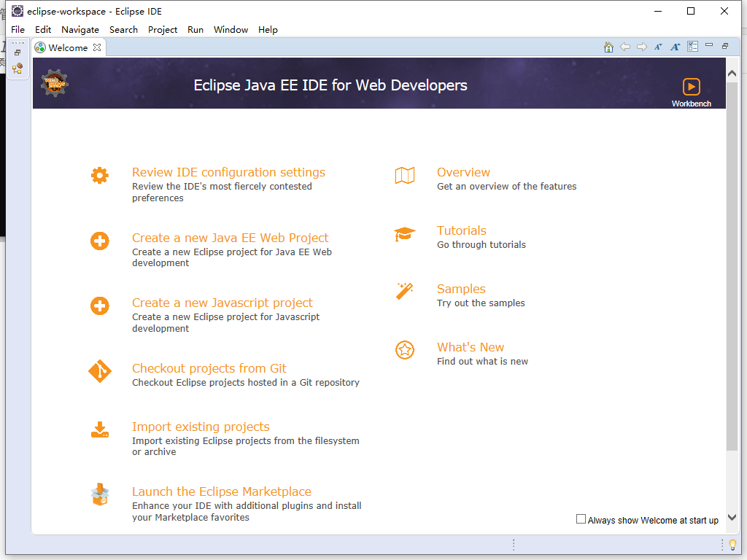Launch the Eclipse Marketplace
This screenshot has width=747, height=560.
click(221, 491)
